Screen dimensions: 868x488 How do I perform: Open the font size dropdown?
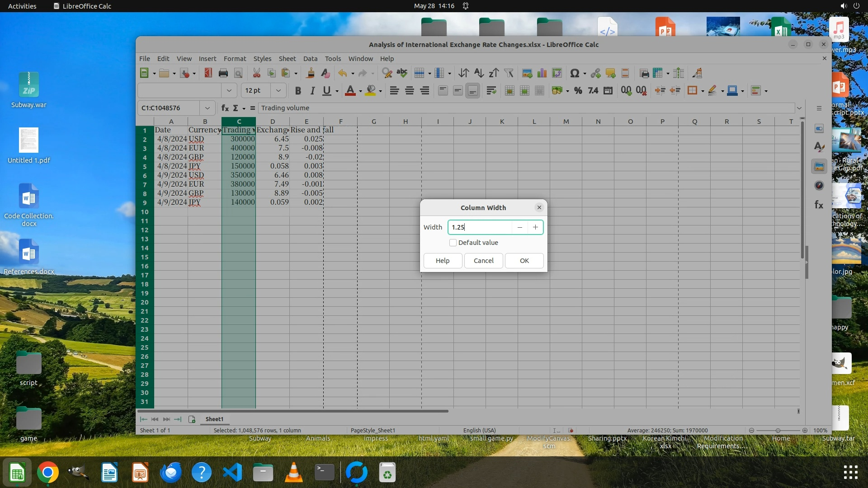278,91
